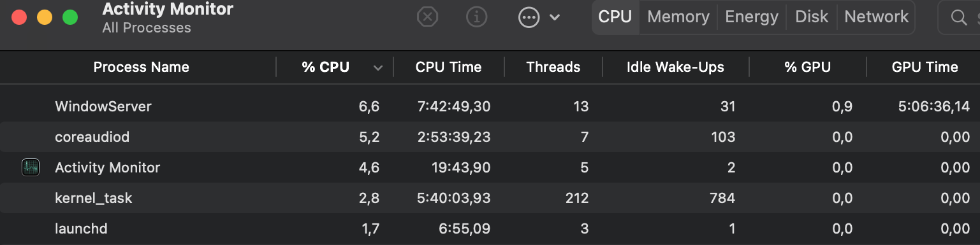The image size is (980, 245).
Task: Click the Activity Monitor app icon in list
Action: (x=30, y=167)
